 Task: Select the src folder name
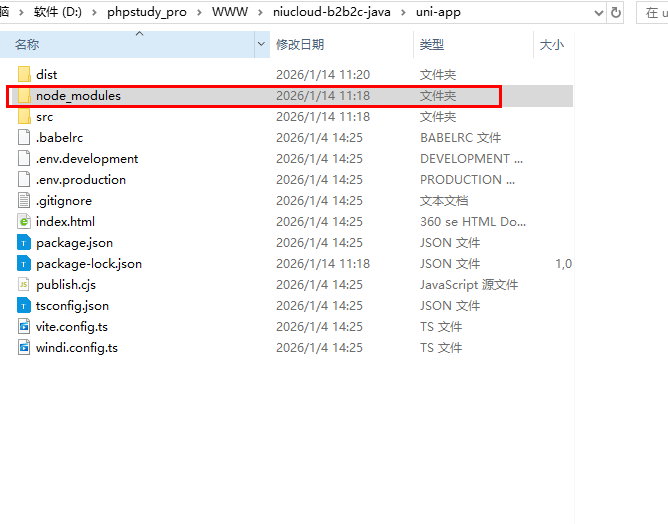44,117
